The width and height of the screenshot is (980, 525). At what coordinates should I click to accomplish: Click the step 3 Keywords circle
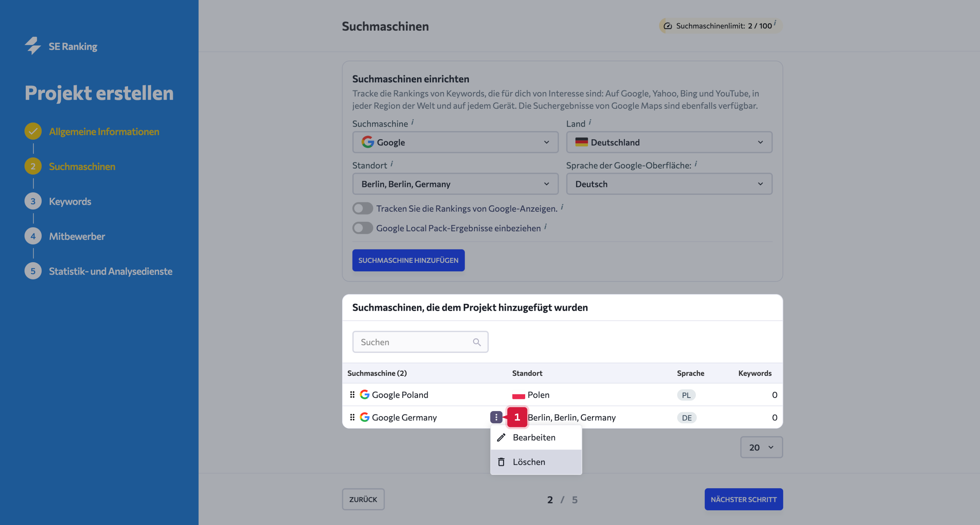tap(33, 201)
